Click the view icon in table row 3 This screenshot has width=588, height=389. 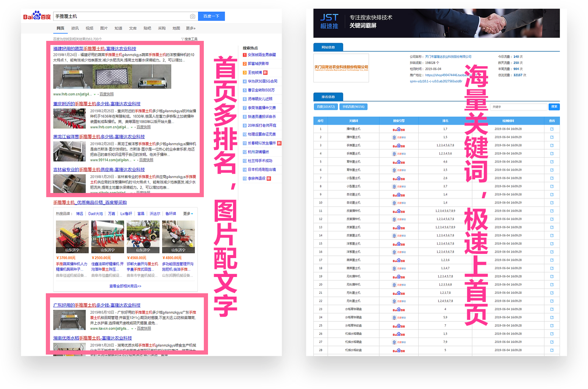552,145
